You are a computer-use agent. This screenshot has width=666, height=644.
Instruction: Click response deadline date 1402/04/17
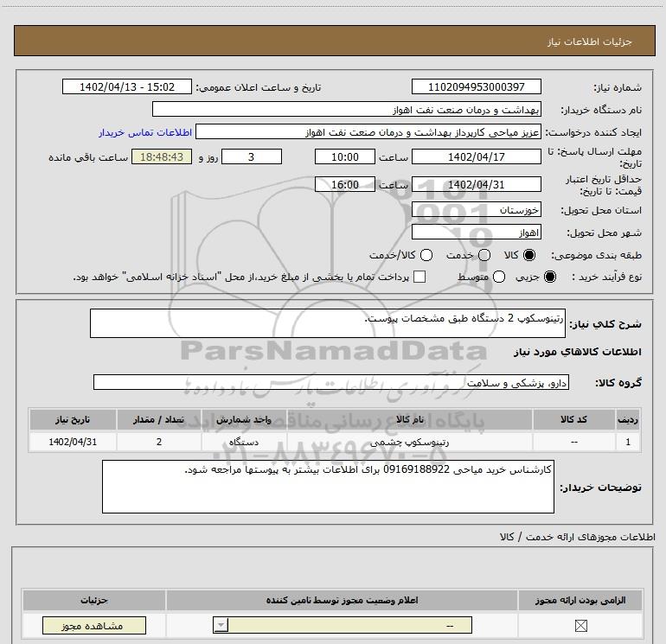pos(476,156)
